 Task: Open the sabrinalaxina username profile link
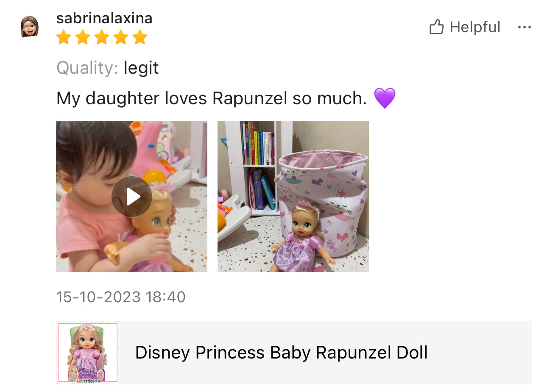coord(104,18)
